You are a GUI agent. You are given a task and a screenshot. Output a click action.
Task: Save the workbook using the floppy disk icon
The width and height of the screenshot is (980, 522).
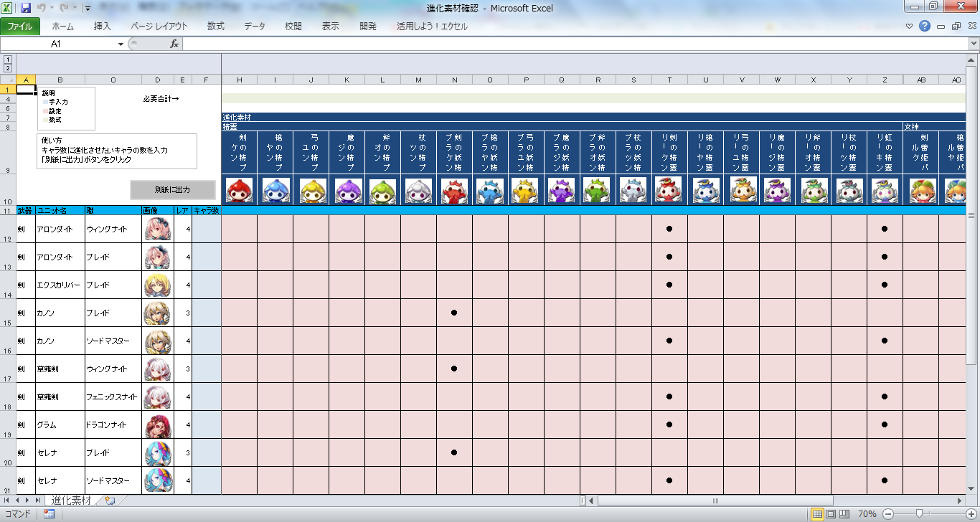(26, 8)
